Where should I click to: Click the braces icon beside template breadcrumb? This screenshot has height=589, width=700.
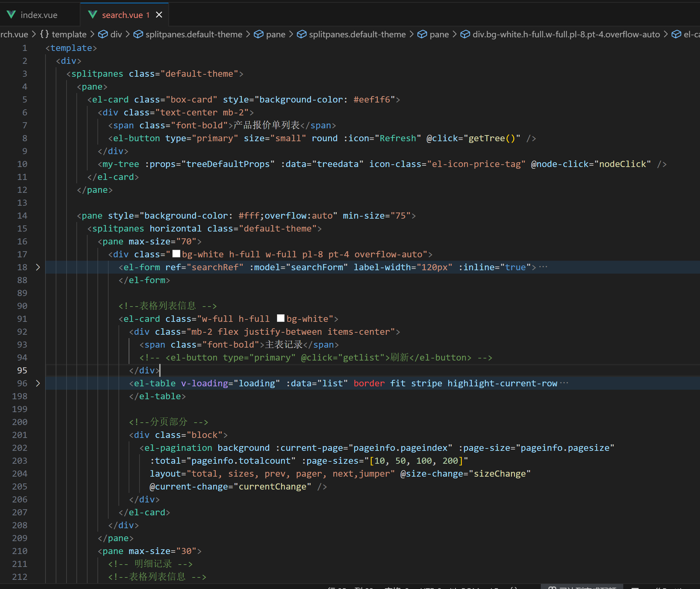[x=44, y=34]
